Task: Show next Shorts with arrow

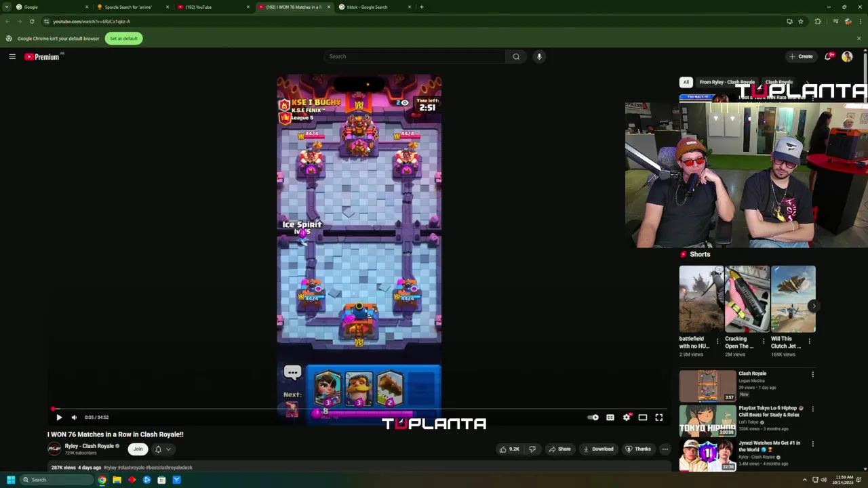Action: point(813,306)
